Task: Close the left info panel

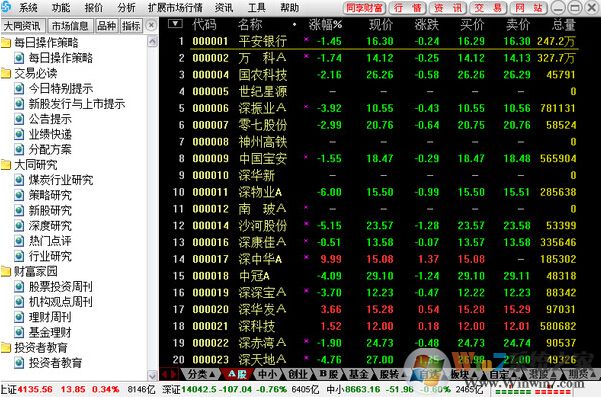Action: click(151, 25)
